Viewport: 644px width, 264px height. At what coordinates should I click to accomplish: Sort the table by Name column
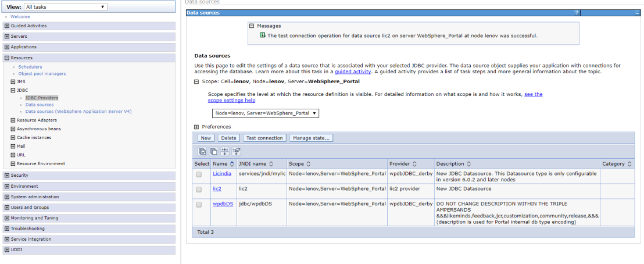pos(232,164)
